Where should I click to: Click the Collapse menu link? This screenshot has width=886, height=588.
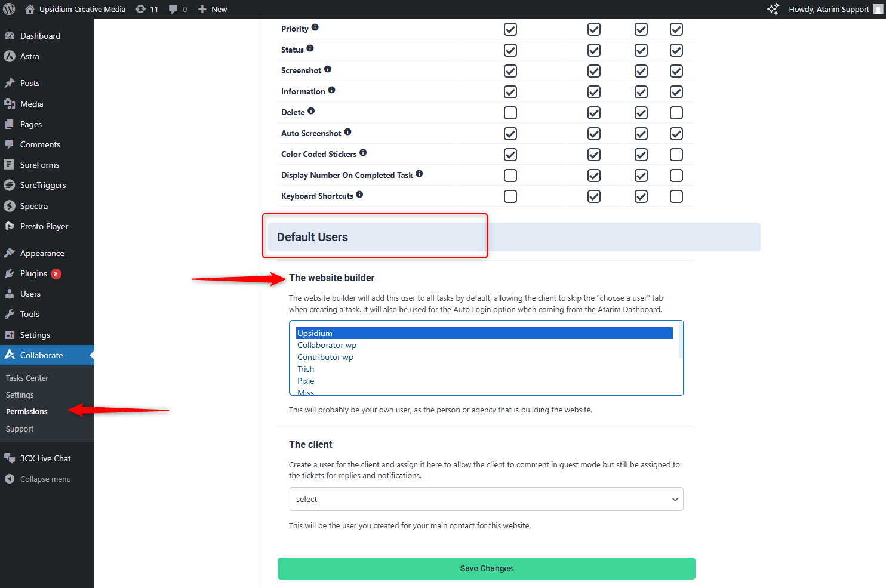click(45, 479)
